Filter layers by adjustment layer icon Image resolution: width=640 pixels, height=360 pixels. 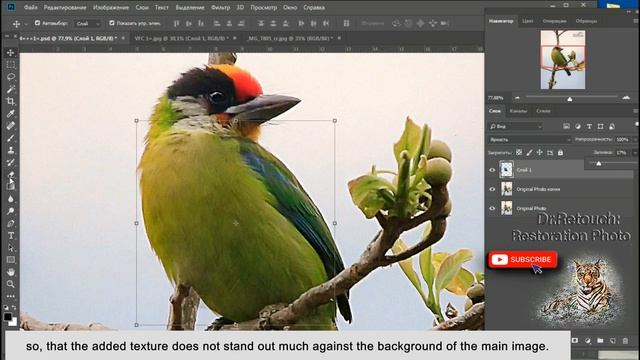(578, 127)
